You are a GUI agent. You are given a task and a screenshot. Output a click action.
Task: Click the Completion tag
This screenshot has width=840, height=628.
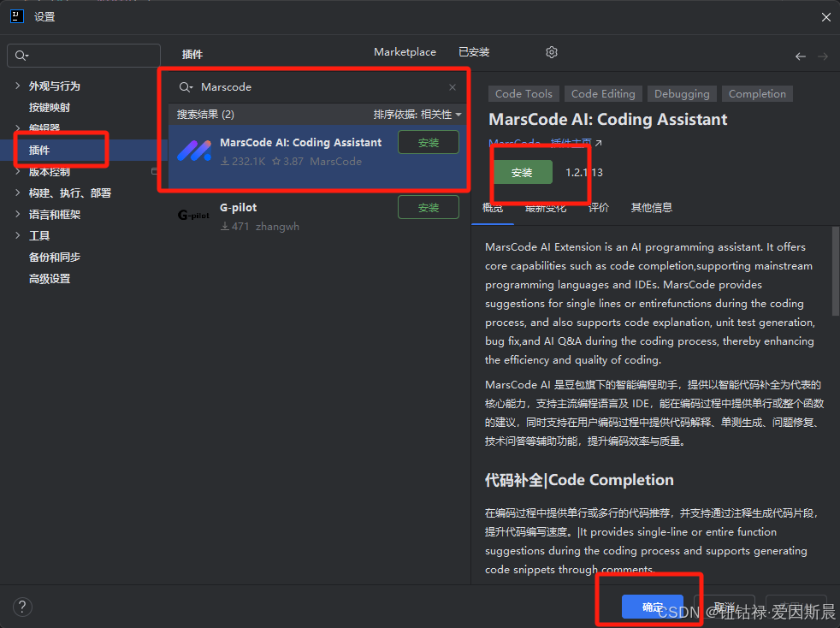[x=757, y=94]
